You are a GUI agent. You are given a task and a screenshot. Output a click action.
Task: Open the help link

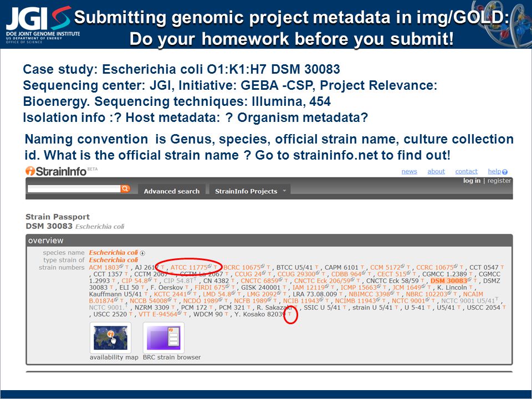click(494, 171)
